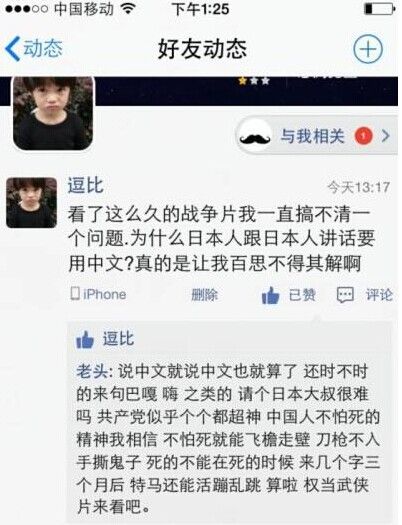402x525 pixels.
Task: Delete the post with 删除
Action: 204,295
